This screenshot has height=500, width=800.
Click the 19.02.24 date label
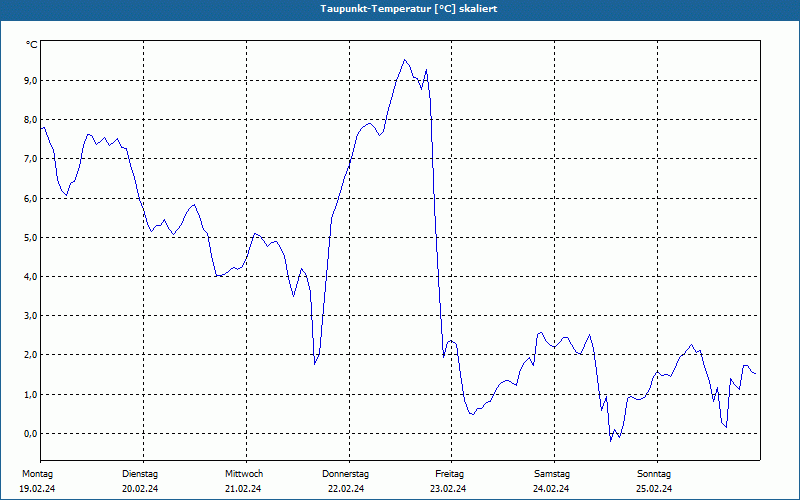(x=37, y=489)
